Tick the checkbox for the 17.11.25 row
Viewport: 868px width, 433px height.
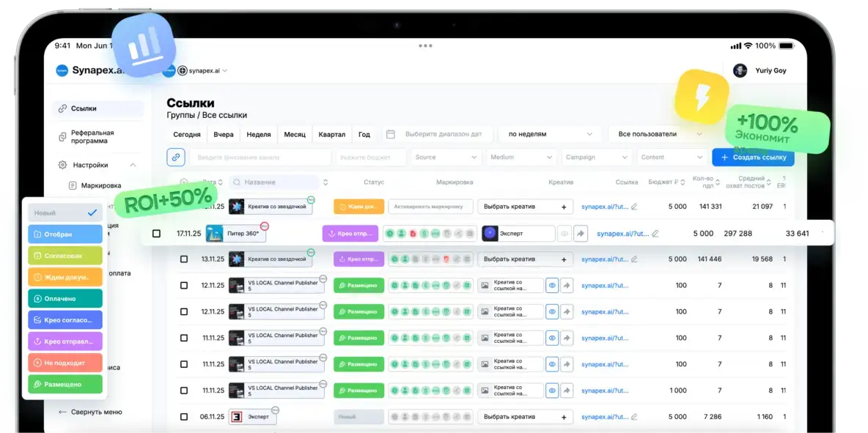tap(156, 234)
